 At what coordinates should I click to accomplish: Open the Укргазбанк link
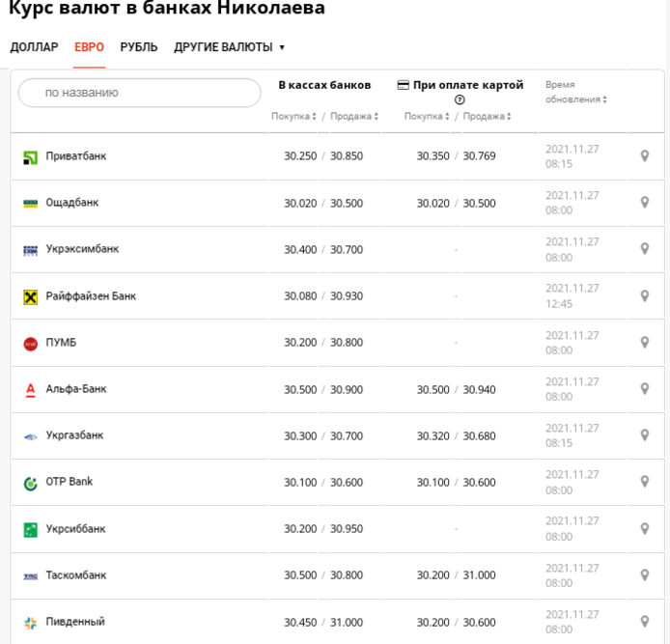74,435
